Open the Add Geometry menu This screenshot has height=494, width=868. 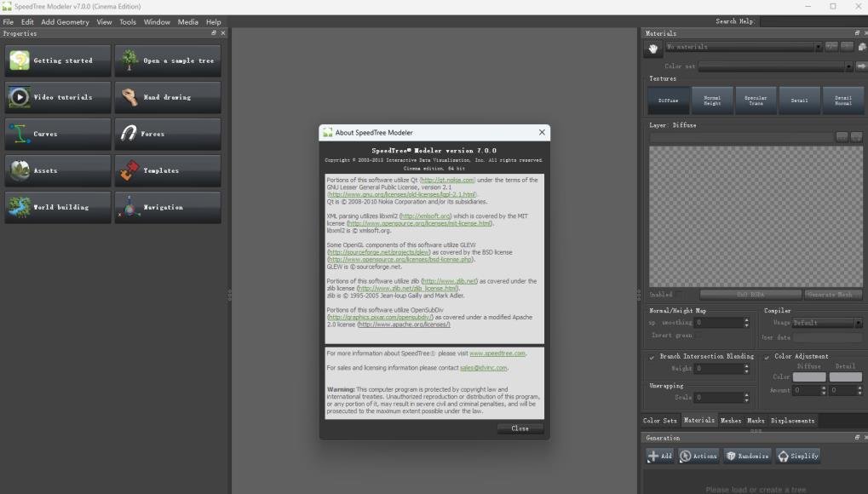(x=65, y=22)
